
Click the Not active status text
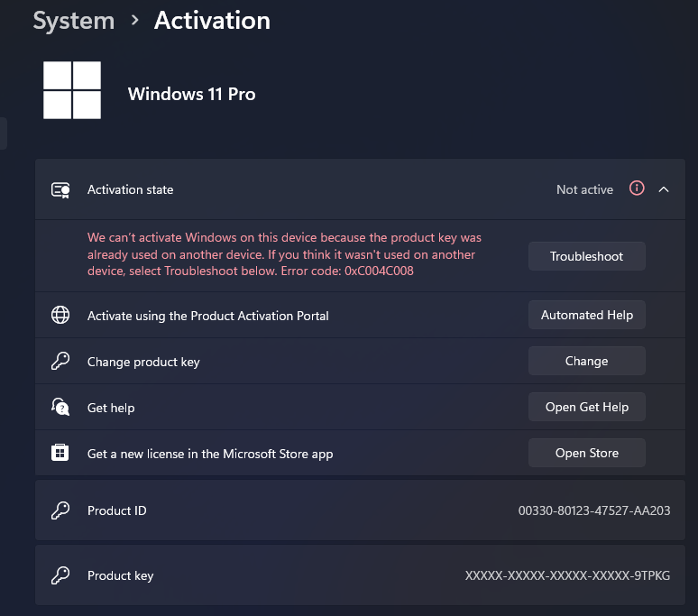point(584,189)
